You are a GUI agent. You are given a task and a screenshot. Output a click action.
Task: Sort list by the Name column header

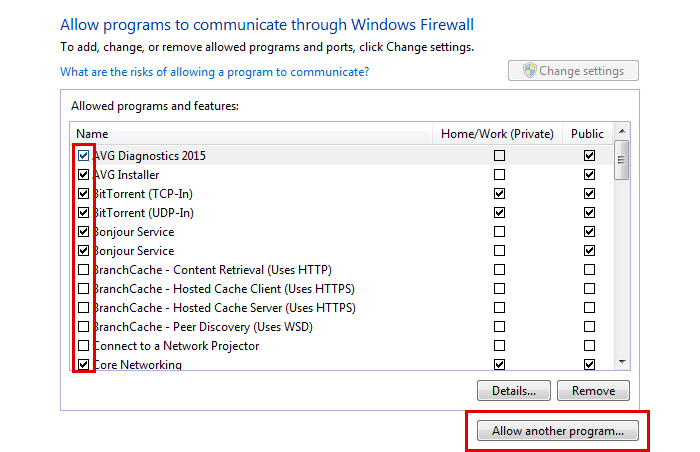point(250,133)
